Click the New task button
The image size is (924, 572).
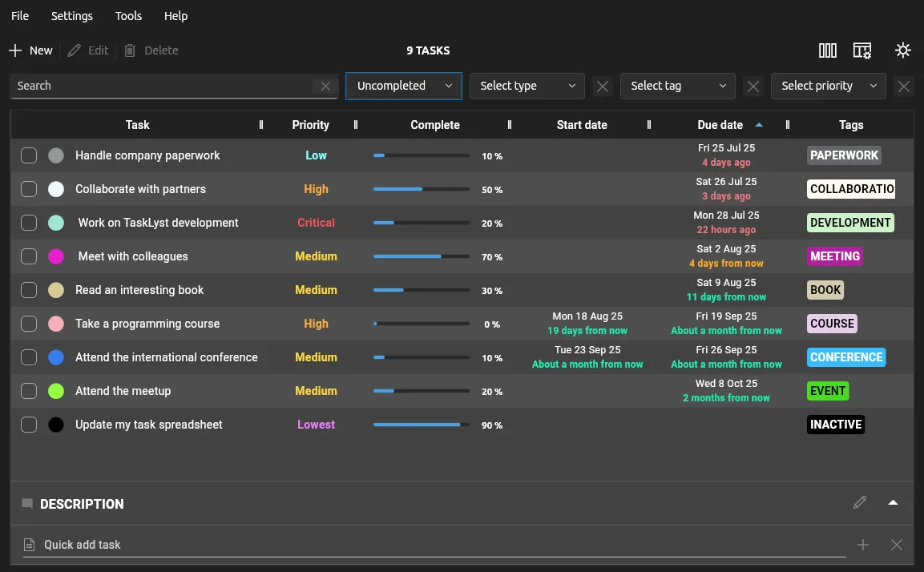coord(31,50)
